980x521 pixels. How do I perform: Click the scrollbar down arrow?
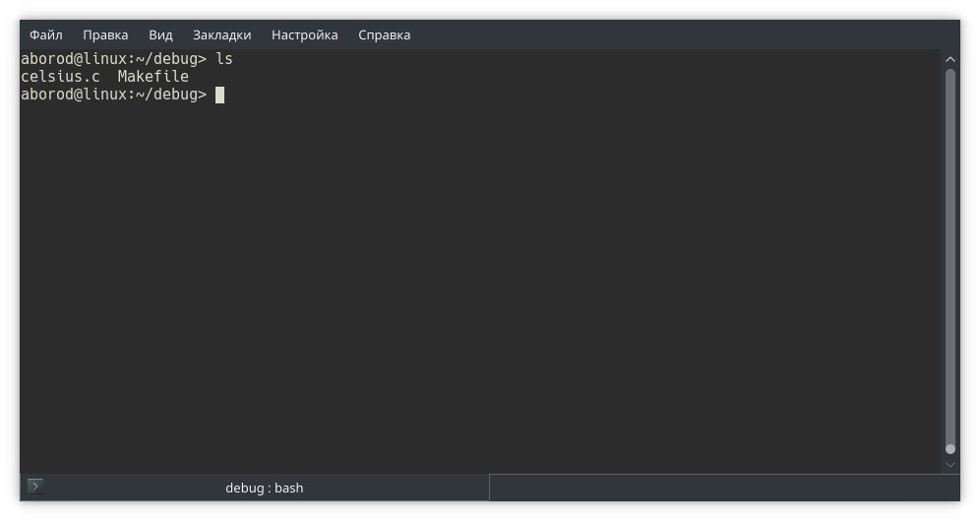click(x=950, y=464)
